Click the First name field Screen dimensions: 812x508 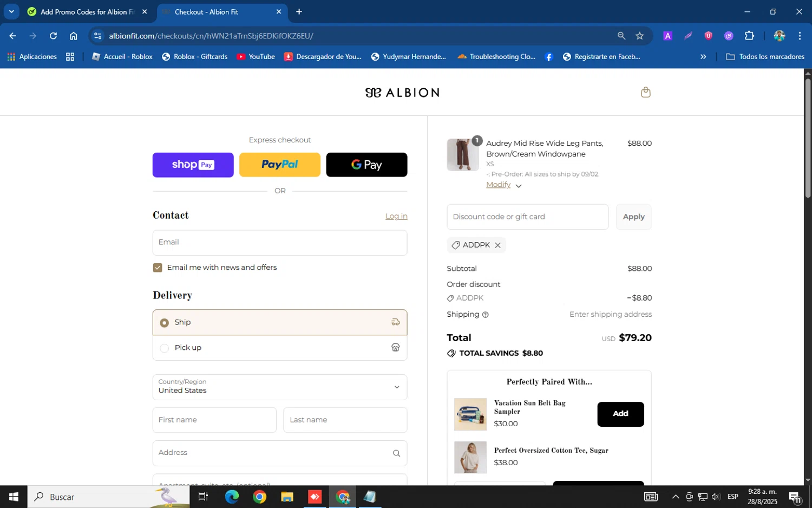coord(214,420)
